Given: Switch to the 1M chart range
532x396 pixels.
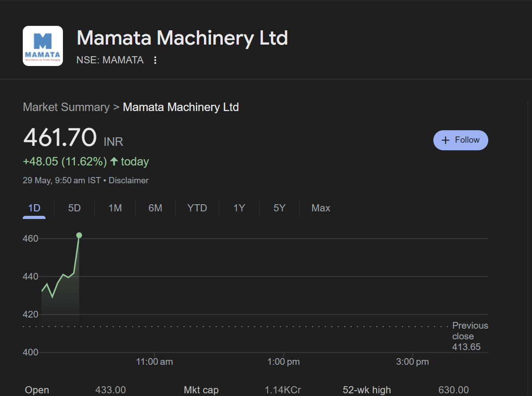Looking at the screenshot, I should (115, 208).
